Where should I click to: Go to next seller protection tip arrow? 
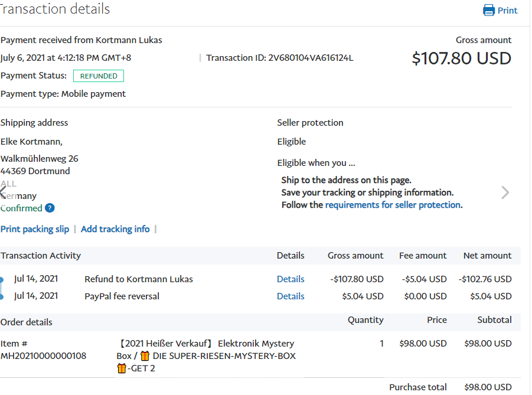[x=505, y=192]
